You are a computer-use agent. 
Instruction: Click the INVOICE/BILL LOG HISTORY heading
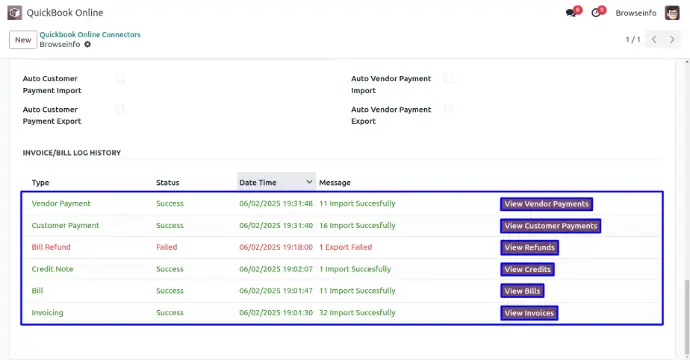(72, 153)
